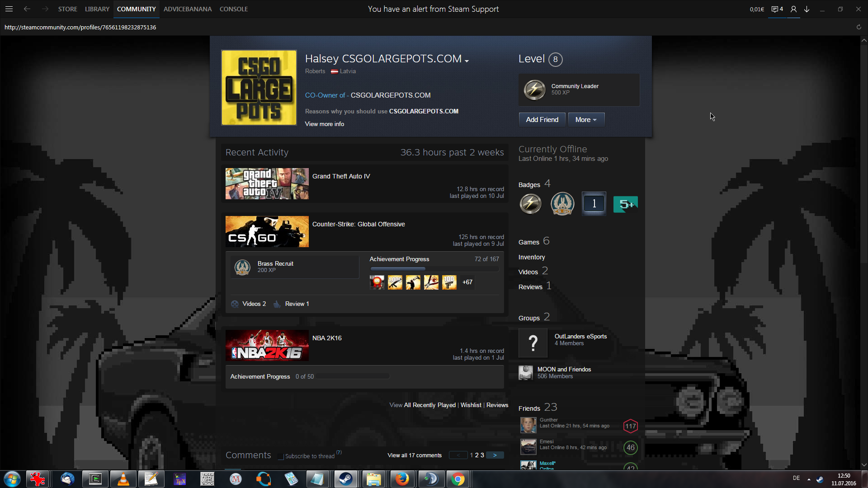Image resolution: width=868 pixels, height=488 pixels.
Task: Open the CS:GO badge in Badges row
Action: 562,204
